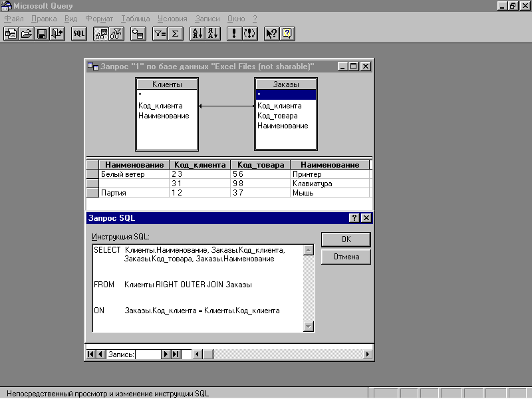The image size is (532, 399).
Task: Select Код_клиента field in the Клиенты table
Action: pos(160,106)
